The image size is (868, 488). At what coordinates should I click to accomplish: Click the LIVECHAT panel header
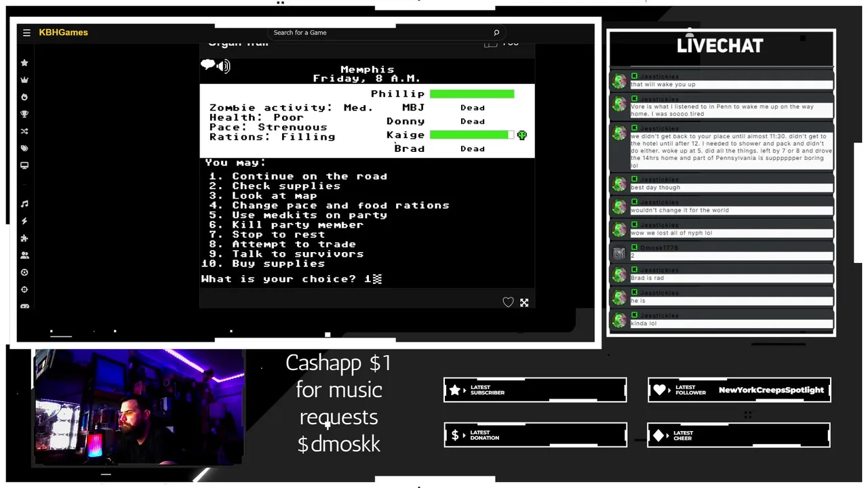pos(720,46)
